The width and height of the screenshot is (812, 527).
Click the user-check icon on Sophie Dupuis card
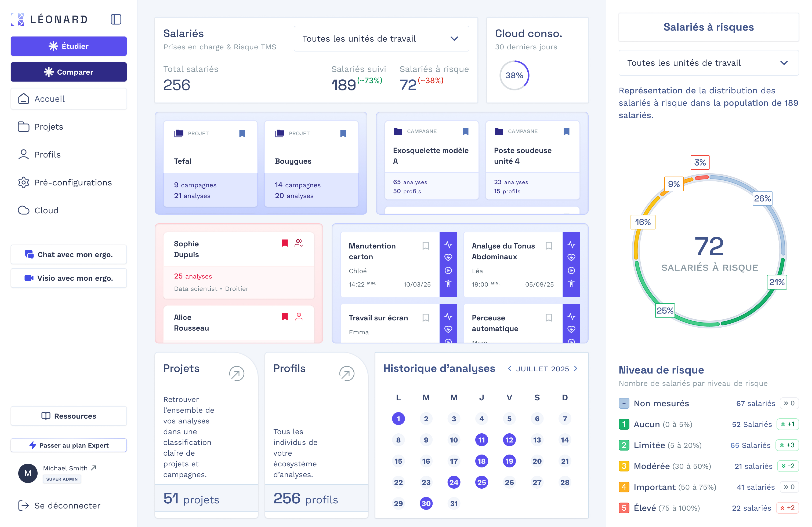point(299,243)
